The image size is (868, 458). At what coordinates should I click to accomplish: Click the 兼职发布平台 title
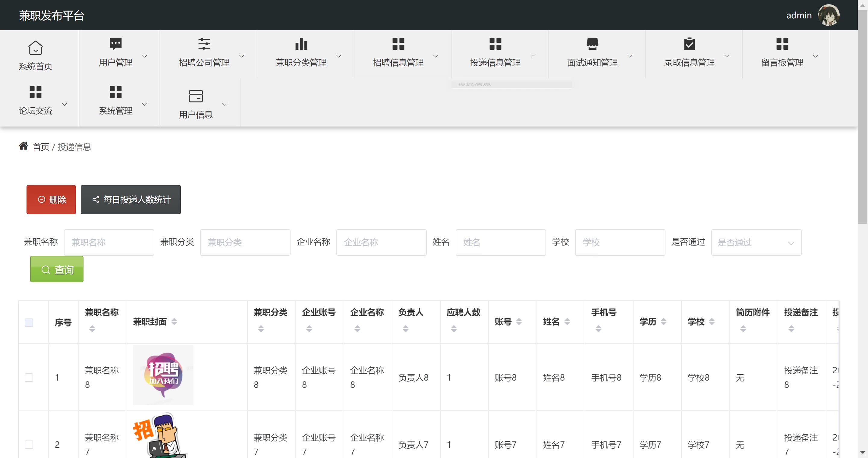pos(52,15)
